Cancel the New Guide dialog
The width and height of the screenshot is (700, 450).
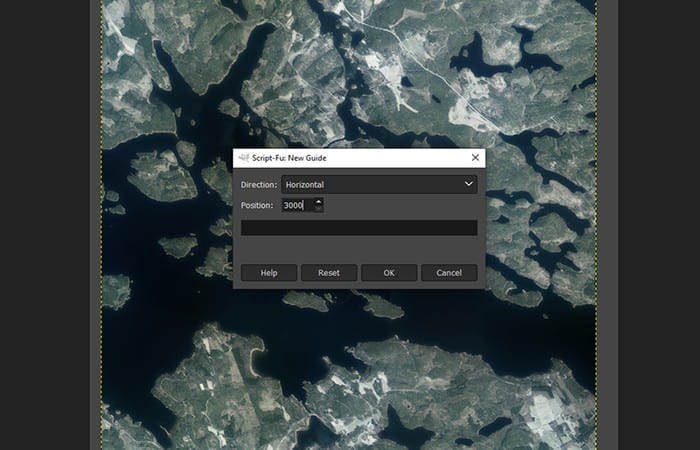click(x=449, y=273)
